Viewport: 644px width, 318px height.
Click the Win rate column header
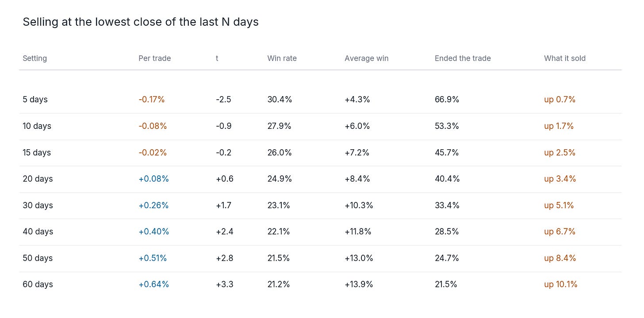[282, 58]
